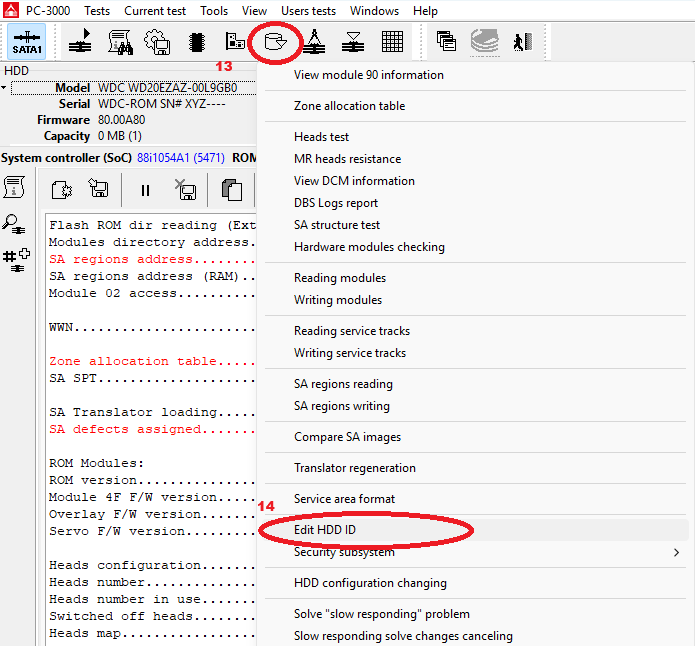Viewport: 695px width, 646px height.
Task: Open the Users tests menu
Action: click(309, 11)
